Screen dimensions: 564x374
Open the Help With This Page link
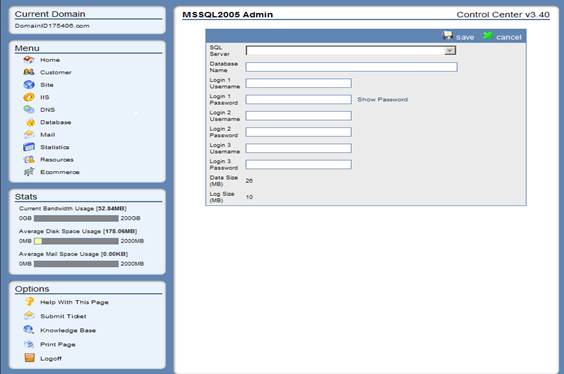(x=74, y=302)
